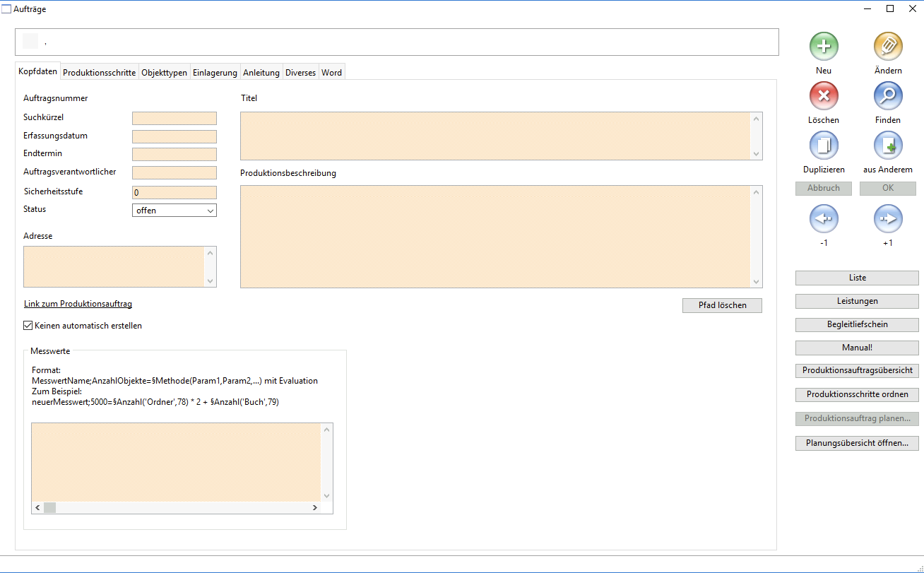Click the red Löschen icon
The height and width of the screenshot is (573, 924).
pyautogui.click(x=824, y=96)
